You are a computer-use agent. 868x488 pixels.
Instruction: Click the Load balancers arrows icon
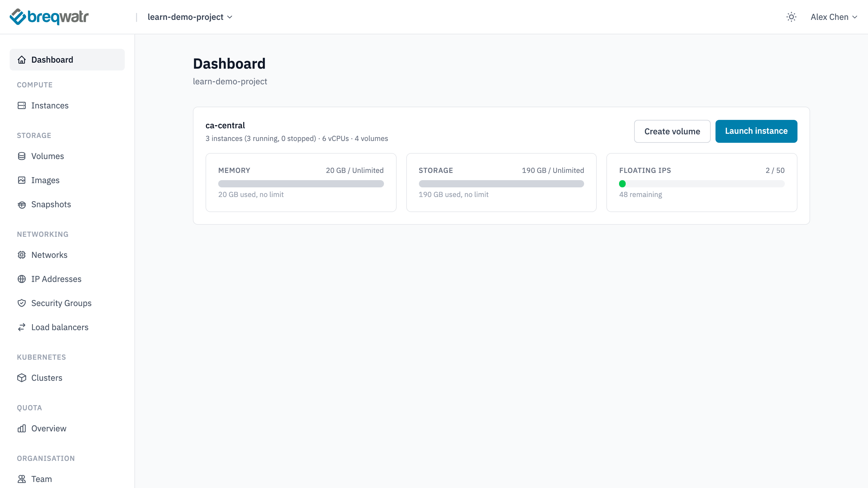22,327
